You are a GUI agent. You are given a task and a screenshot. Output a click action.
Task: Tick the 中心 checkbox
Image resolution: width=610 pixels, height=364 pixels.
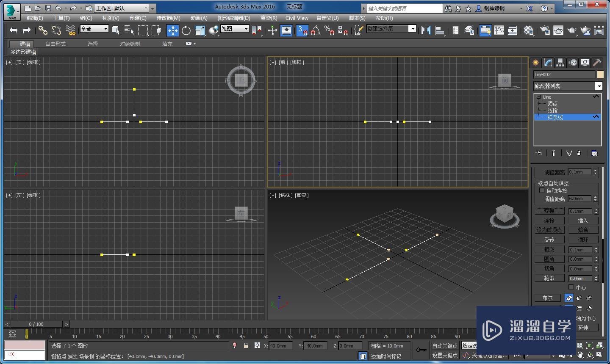[571, 287]
